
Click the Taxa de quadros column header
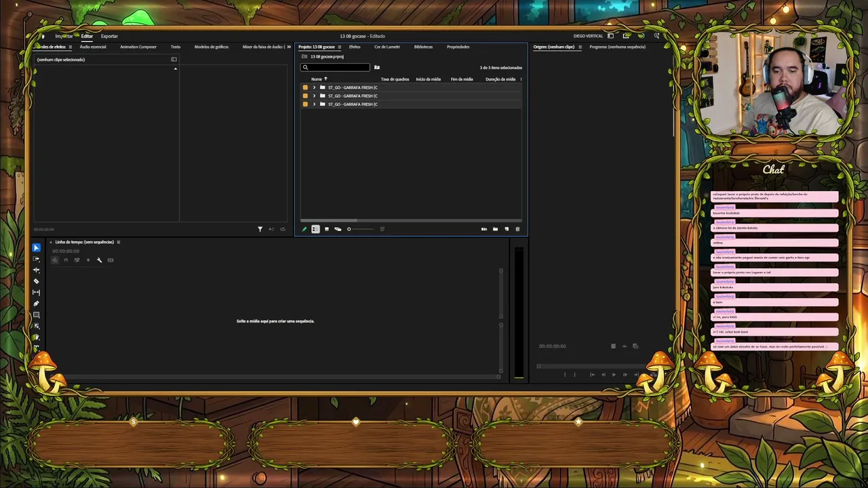[395, 79]
